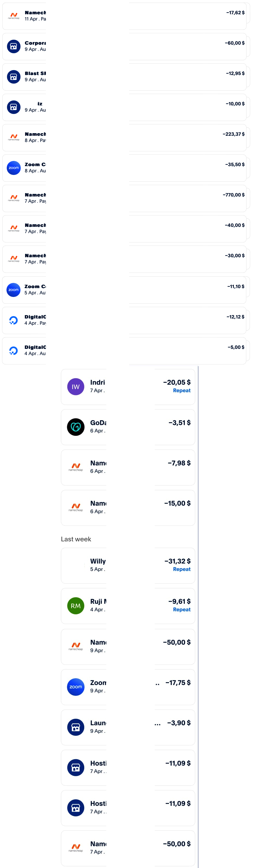Click Repeat under -31,32 $ Willy payment
This screenshot has width=253, height=868.
182,569
